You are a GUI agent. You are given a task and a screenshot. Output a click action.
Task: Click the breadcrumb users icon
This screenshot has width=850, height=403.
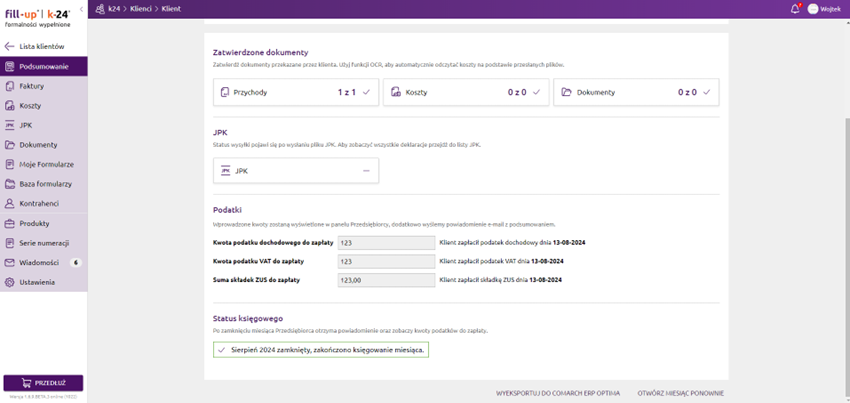99,9
